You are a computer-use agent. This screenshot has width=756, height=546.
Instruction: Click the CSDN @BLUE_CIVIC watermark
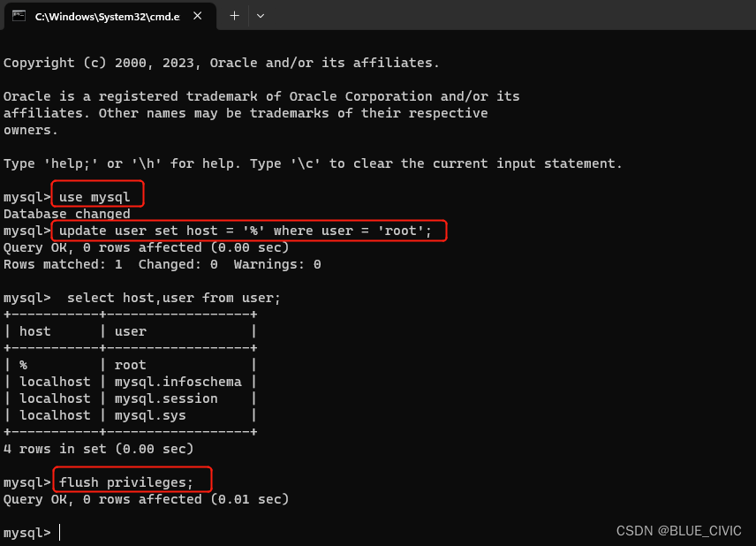click(x=678, y=531)
